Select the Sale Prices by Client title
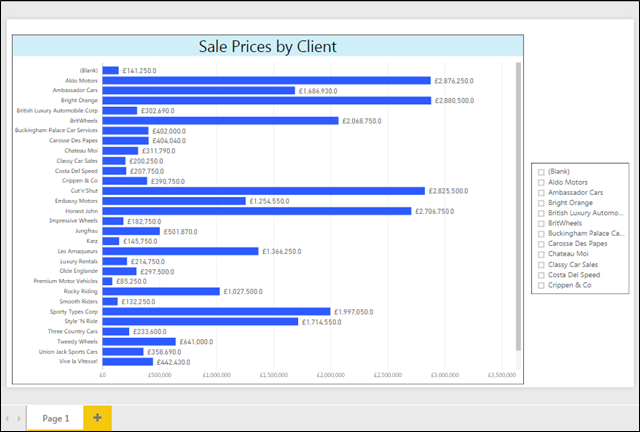Image resolution: width=640 pixels, height=432 pixels. click(x=268, y=46)
